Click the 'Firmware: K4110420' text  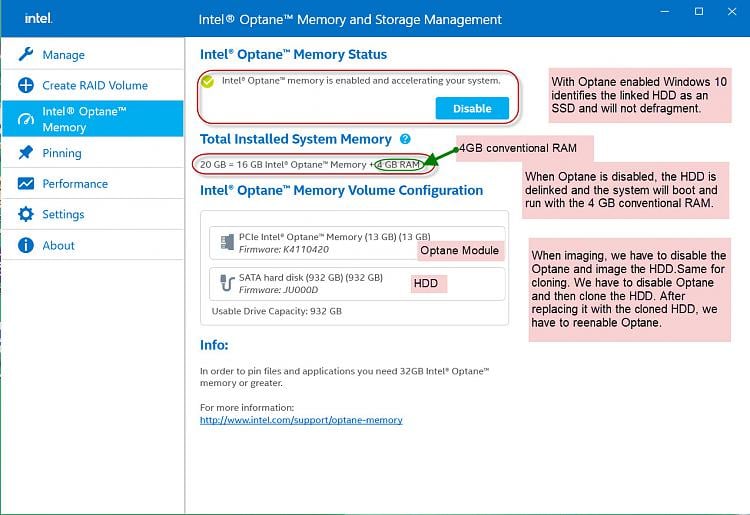pos(284,249)
